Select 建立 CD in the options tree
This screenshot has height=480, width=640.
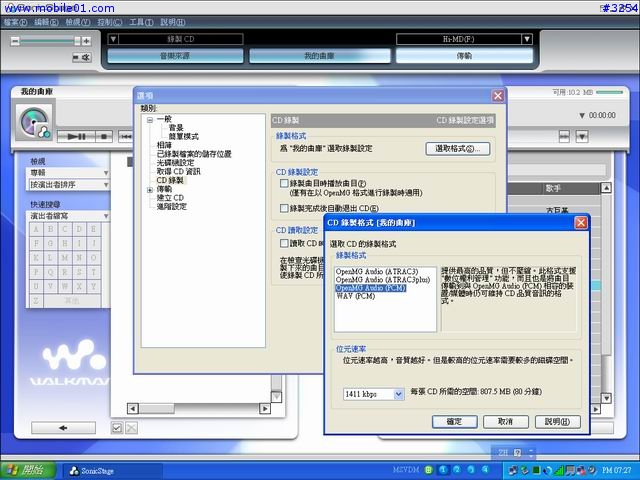170,198
